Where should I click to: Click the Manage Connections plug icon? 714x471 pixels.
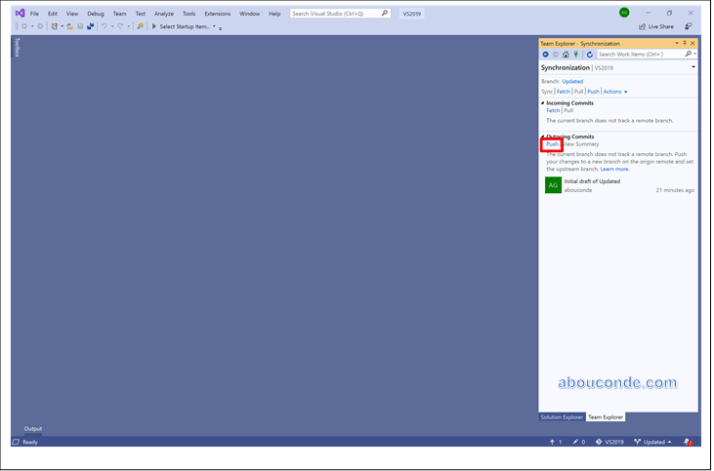(577, 54)
